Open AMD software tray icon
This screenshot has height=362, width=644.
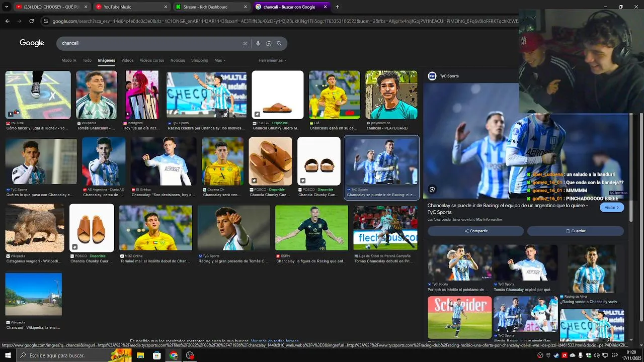coord(565,355)
